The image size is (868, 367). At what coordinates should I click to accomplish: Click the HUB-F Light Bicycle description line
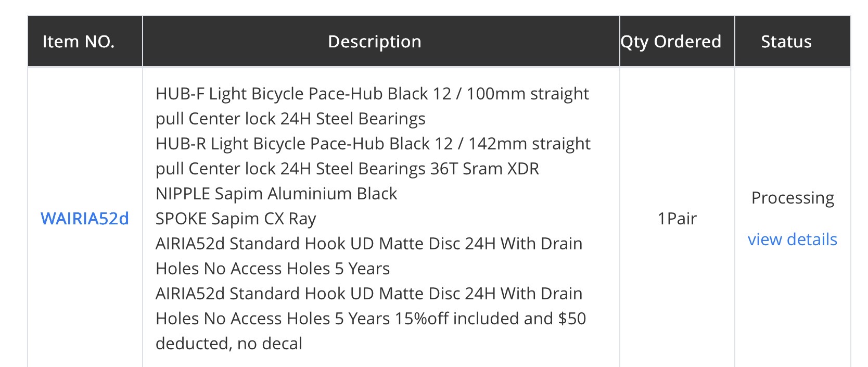coord(291,94)
